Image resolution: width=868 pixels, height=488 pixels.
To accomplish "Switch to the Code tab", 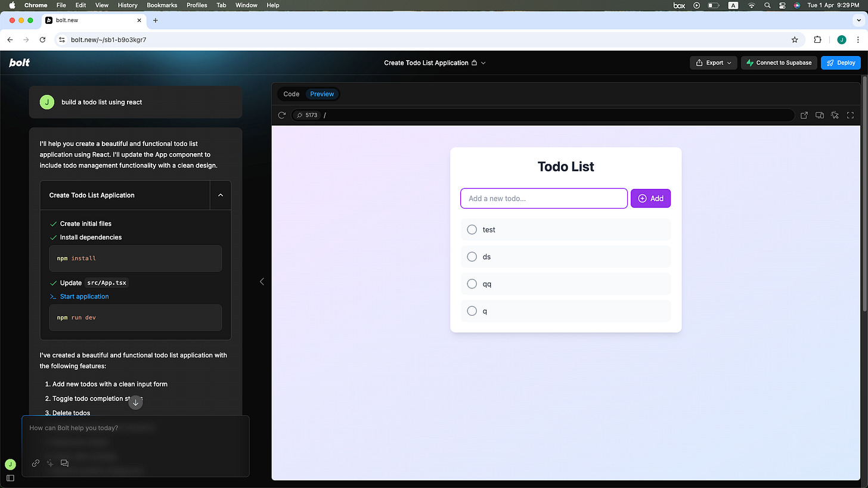I will (x=292, y=94).
